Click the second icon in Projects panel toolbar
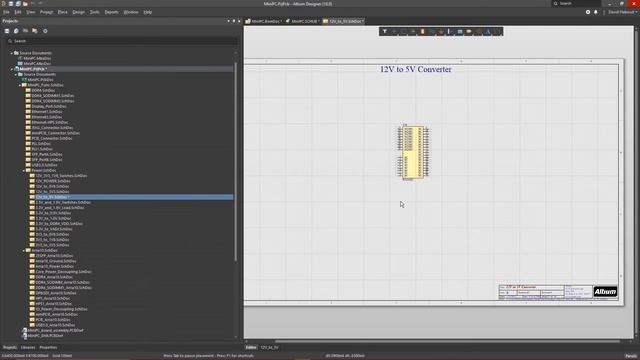 coord(16,31)
